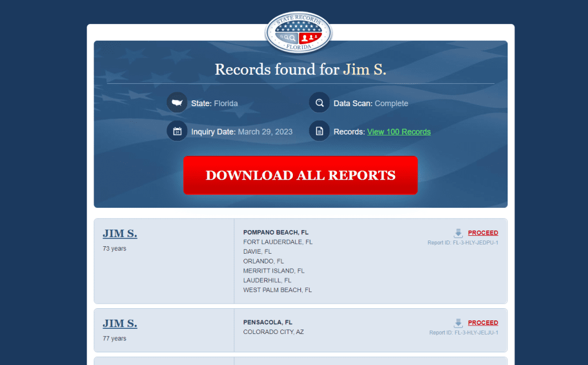Click COLORADO CITY, AZ location
This screenshot has height=365, width=588.
pos(273,332)
